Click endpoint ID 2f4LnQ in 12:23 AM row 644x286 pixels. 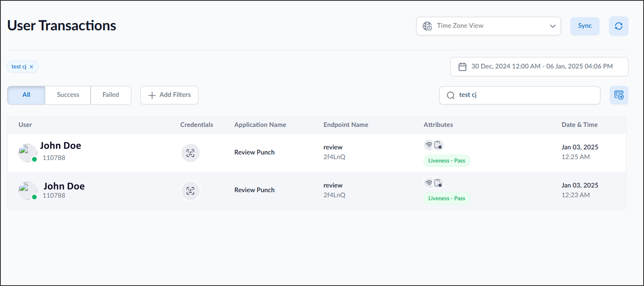[x=334, y=195]
